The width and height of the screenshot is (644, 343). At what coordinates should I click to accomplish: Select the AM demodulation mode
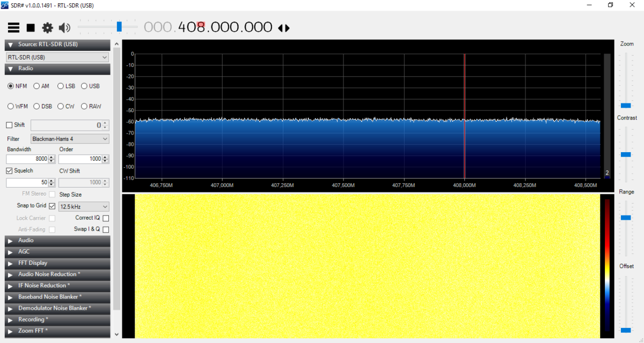pos(36,86)
